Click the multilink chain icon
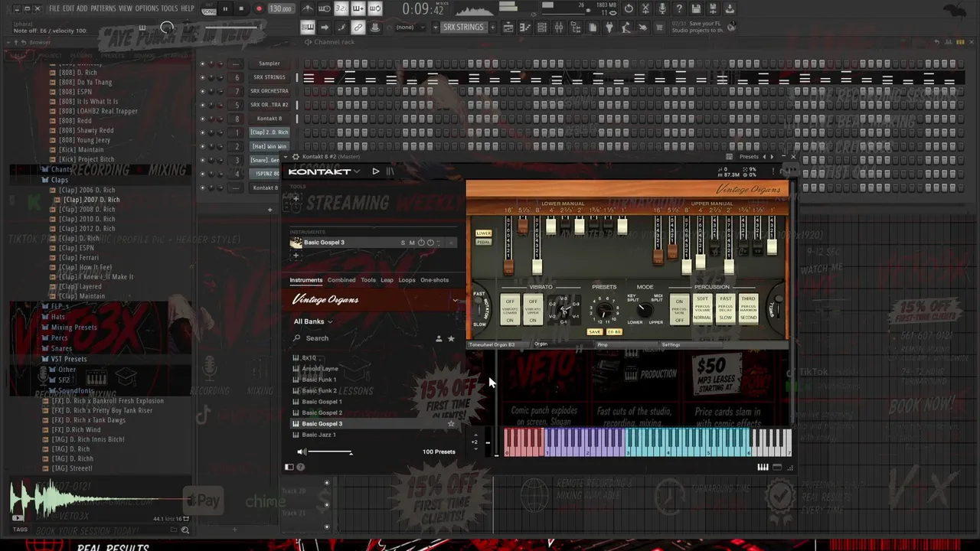The height and width of the screenshot is (551, 980). click(358, 27)
